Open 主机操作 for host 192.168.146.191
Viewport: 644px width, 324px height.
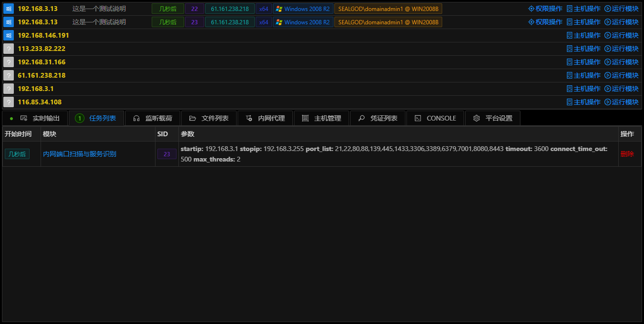[583, 35]
